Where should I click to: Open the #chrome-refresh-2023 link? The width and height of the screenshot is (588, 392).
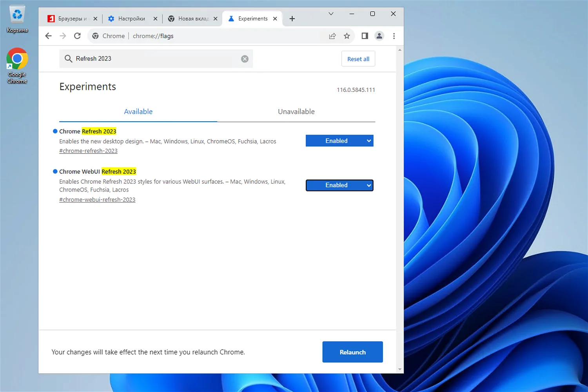point(88,151)
